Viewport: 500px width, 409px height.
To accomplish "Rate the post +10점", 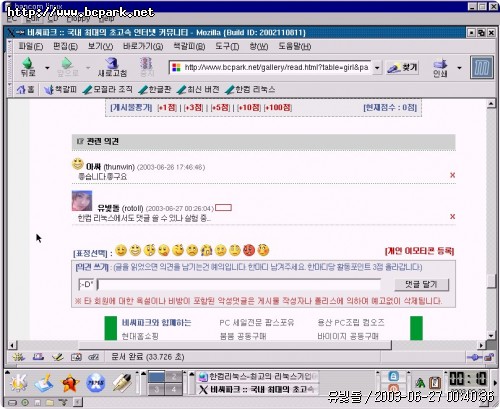I will (x=249, y=108).
